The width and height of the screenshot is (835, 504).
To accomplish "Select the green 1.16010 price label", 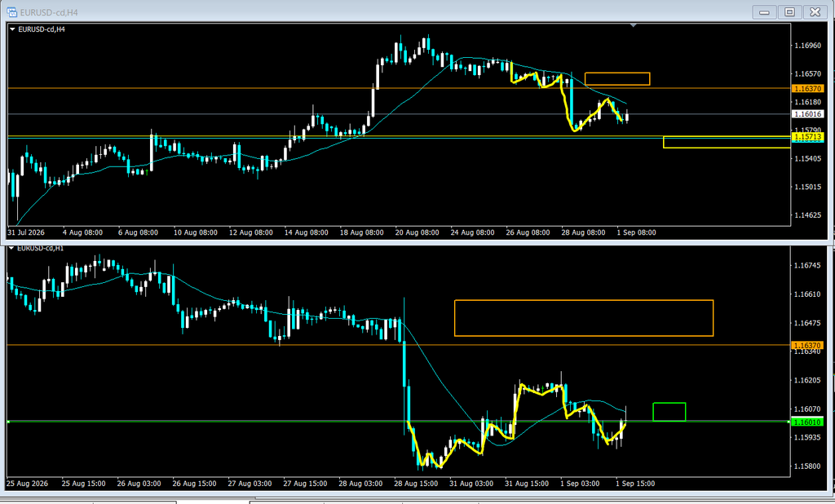I will (x=807, y=422).
